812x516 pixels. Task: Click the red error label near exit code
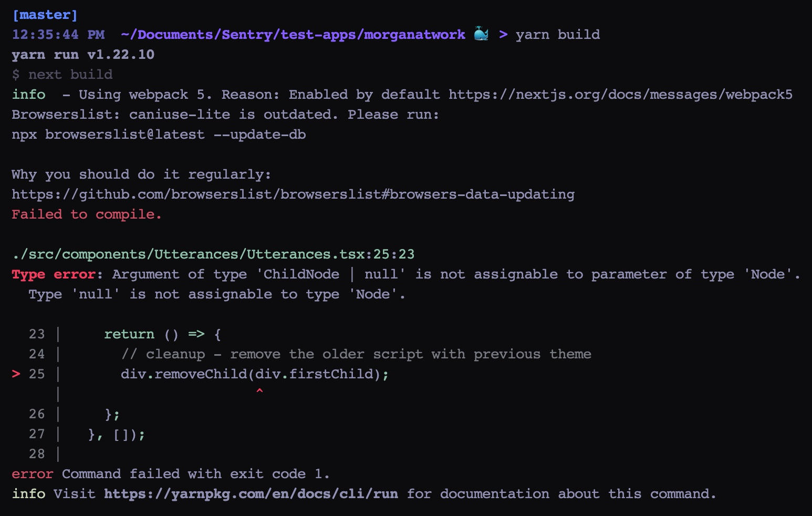pyautogui.click(x=32, y=474)
